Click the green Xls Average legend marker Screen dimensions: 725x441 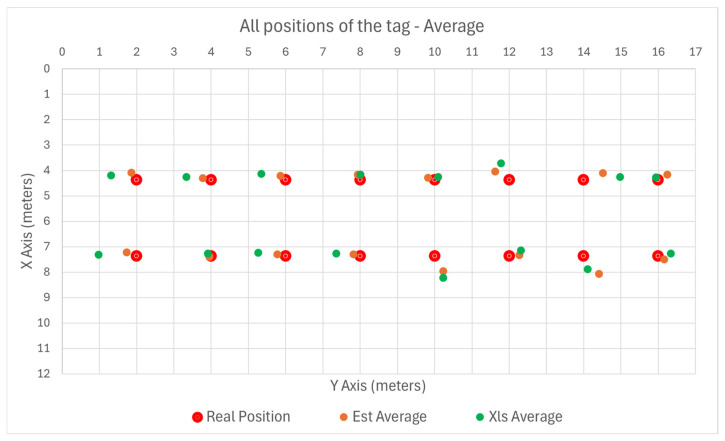pyautogui.click(x=480, y=417)
